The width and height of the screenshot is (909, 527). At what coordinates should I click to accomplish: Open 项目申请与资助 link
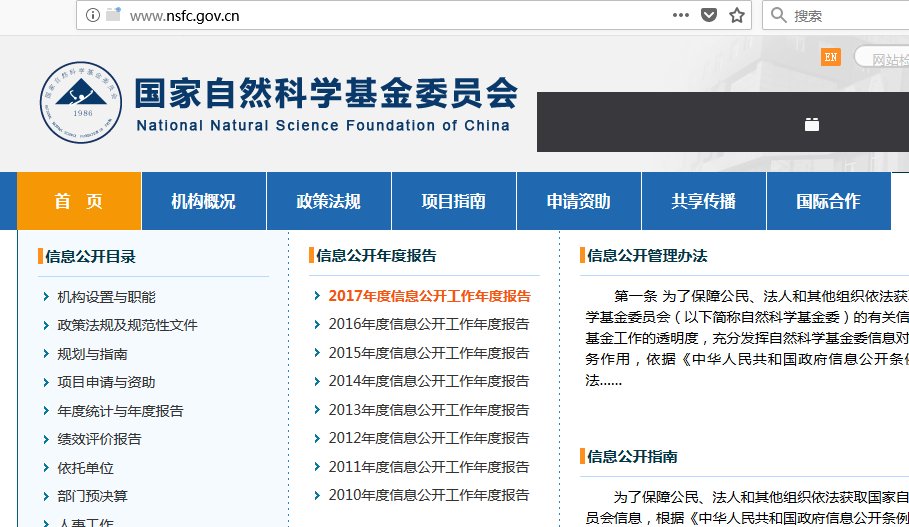[106, 382]
